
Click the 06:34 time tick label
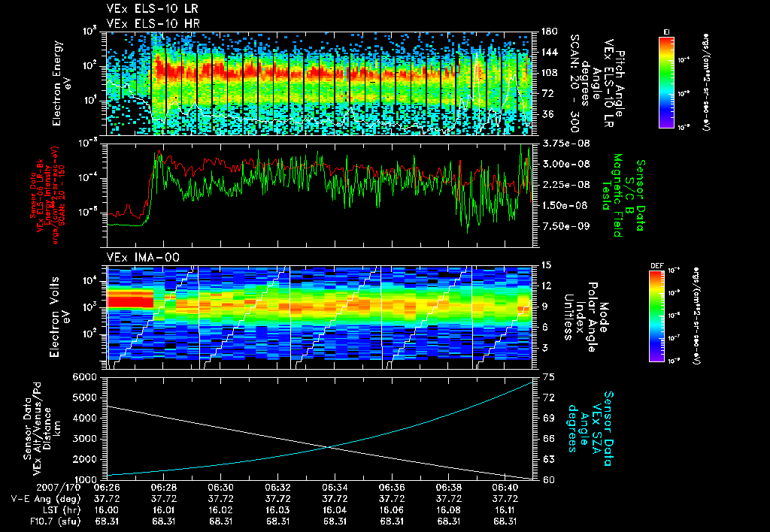[x=335, y=488]
